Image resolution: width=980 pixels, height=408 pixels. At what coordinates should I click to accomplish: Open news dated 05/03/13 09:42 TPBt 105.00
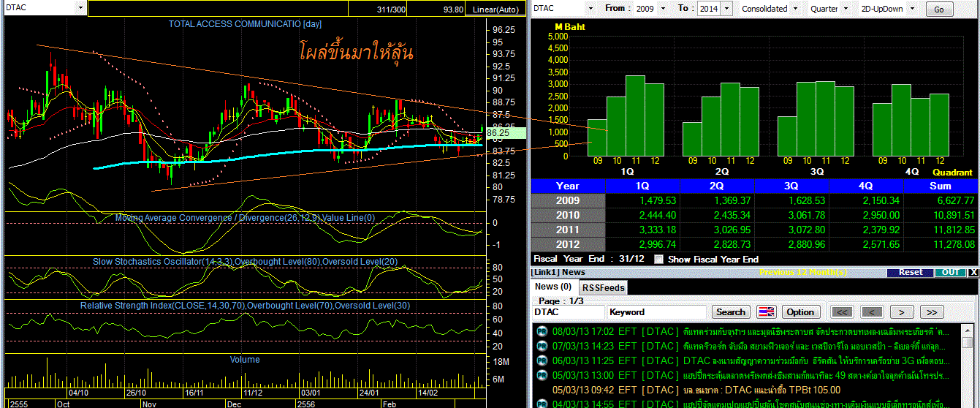(x=696, y=390)
